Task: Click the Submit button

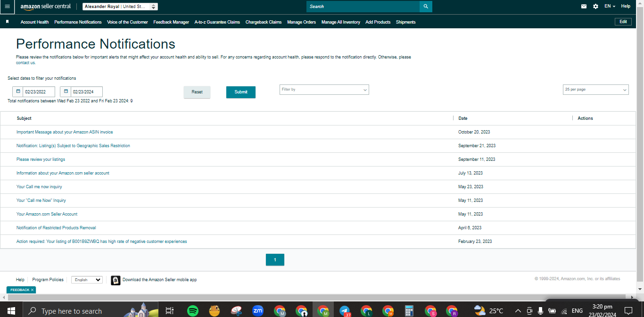Action: point(241,92)
